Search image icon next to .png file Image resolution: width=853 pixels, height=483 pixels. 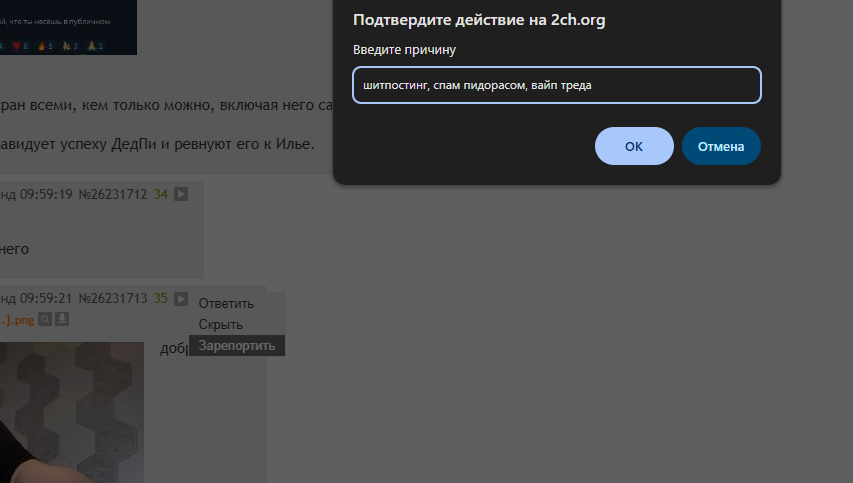click(45, 319)
